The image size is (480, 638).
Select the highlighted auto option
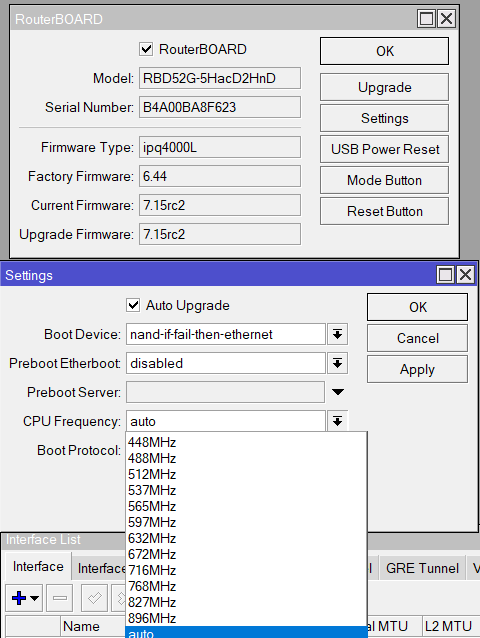246,632
